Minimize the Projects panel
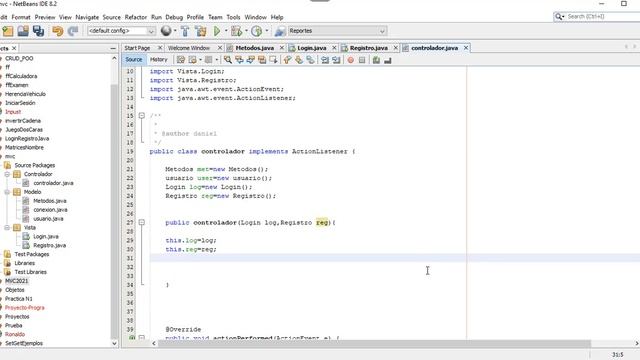Viewport: 640px width, 360px height. (x=113, y=48)
